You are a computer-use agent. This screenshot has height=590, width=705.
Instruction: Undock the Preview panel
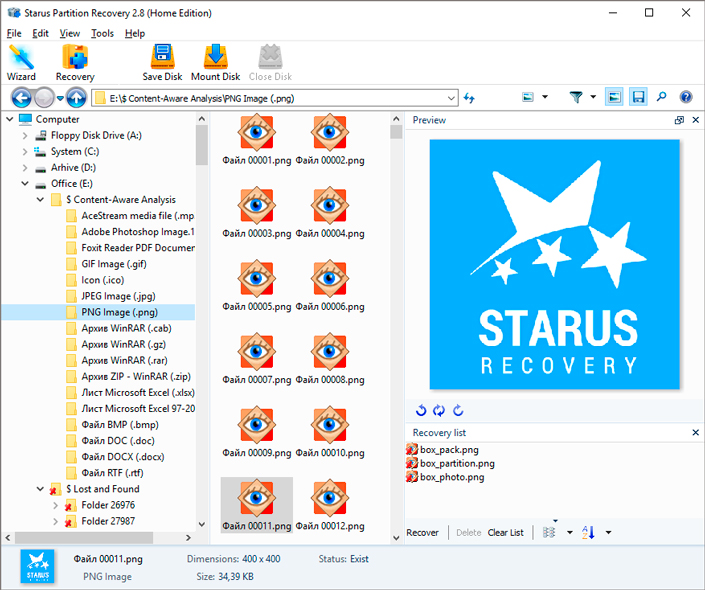(679, 120)
